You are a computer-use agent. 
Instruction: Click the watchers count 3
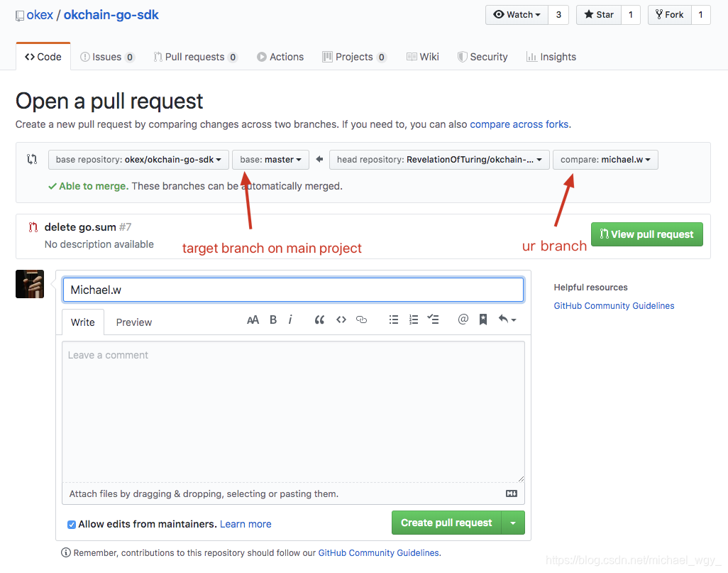(x=558, y=15)
